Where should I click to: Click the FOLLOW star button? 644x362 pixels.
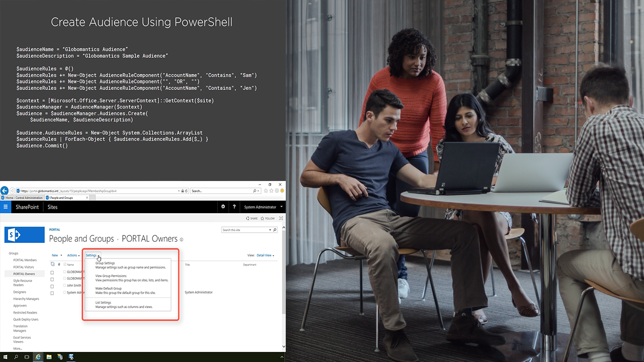(268, 219)
